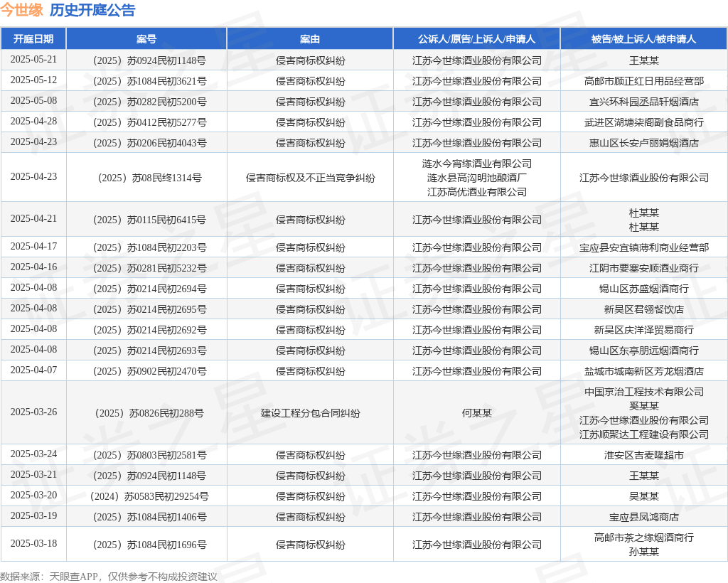Select case number 苏0282民初5200号
Viewport: 728px width, 583px height.
click(149, 102)
